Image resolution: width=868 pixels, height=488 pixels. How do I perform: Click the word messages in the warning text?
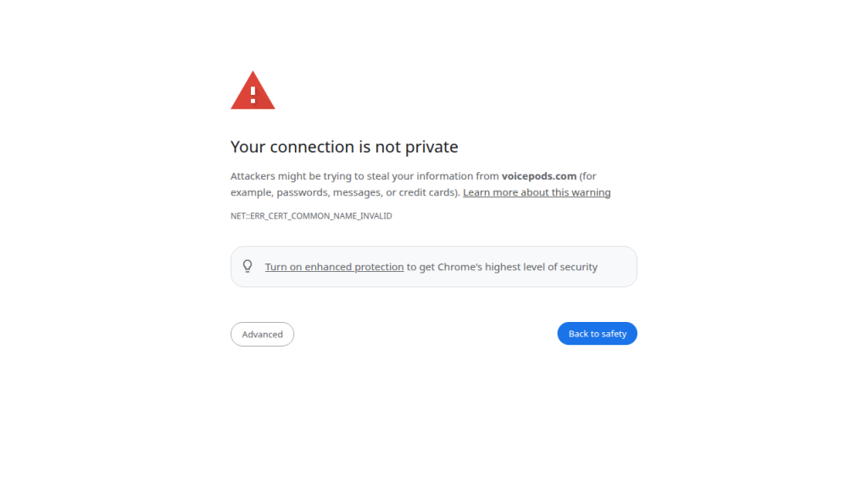click(357, 192)
